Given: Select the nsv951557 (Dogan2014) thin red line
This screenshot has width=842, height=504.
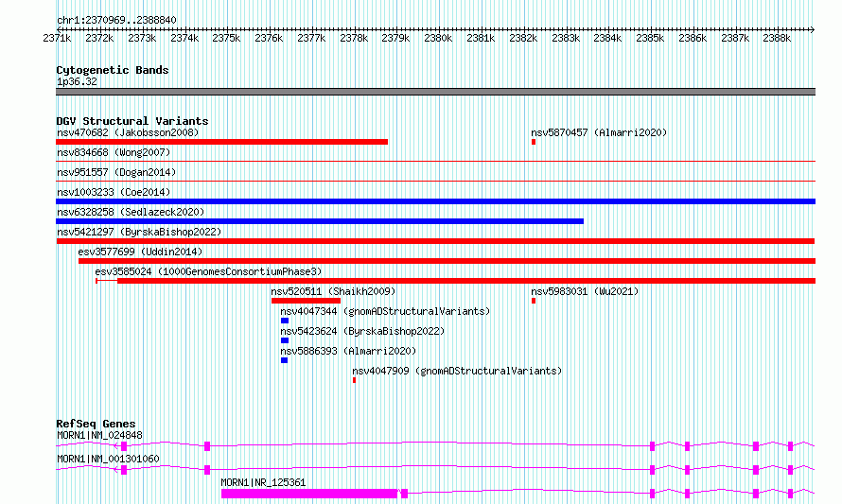Looking at the screenshot, I should point(435,181).
